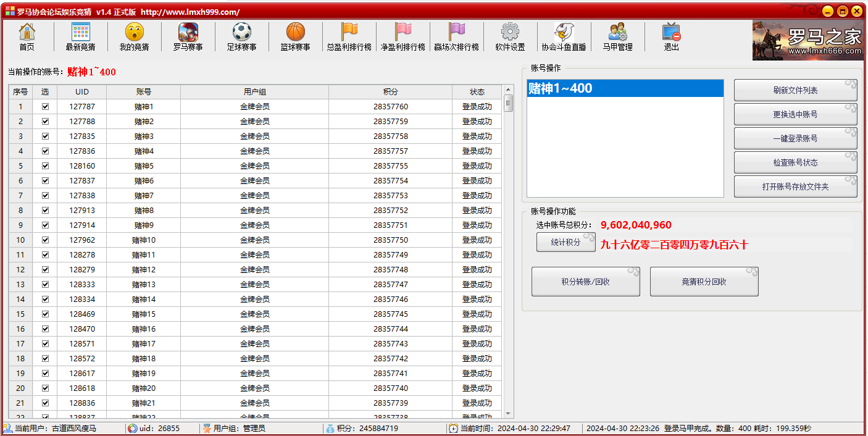Toggle checkbox for account 赌神5

pos(45,166)
